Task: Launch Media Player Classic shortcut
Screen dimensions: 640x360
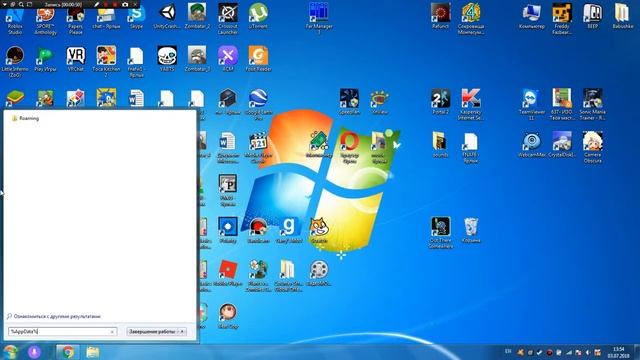Action: [258, 147]
